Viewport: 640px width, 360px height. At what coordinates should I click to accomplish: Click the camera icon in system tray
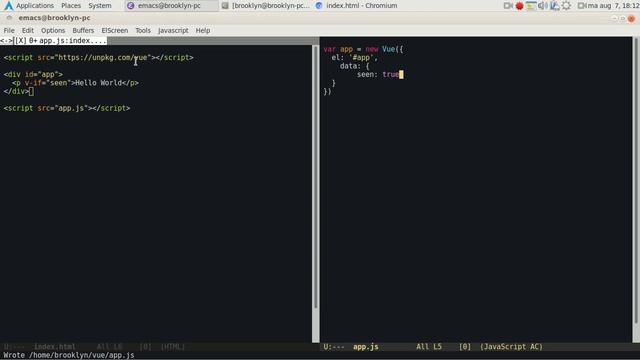pyautogui.click(x=508, y=6)
